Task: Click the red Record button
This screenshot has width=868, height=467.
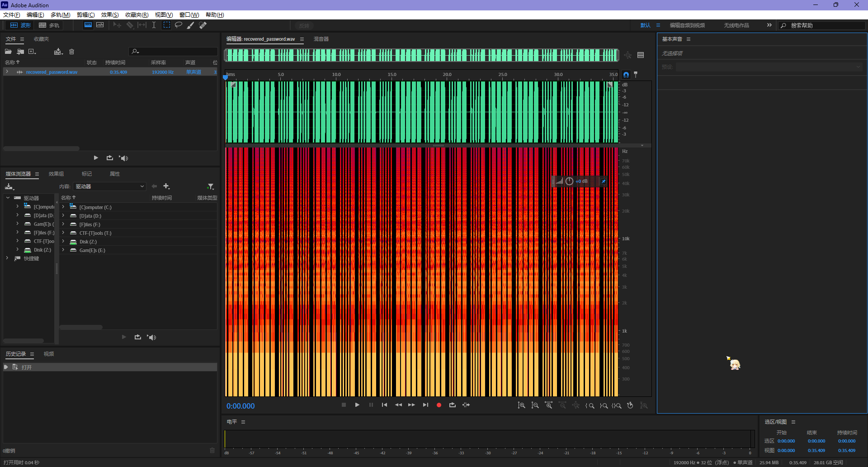Action: coord(439,405)
